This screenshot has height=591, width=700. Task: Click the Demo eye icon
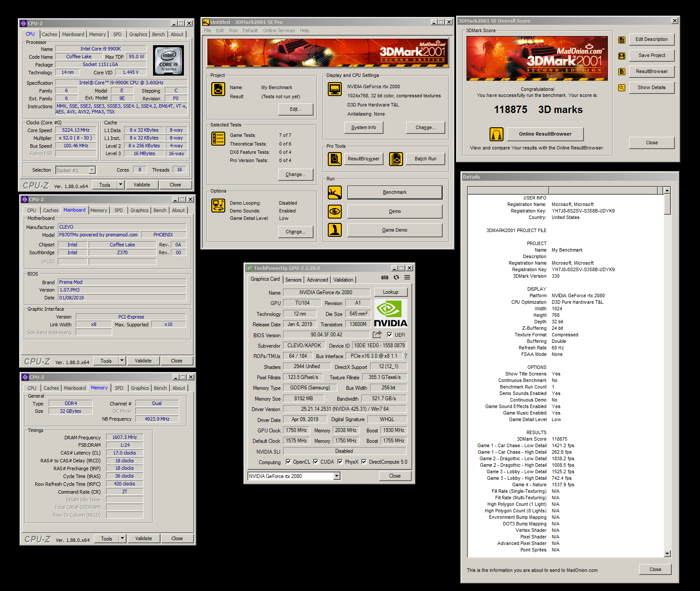point(335,212)
